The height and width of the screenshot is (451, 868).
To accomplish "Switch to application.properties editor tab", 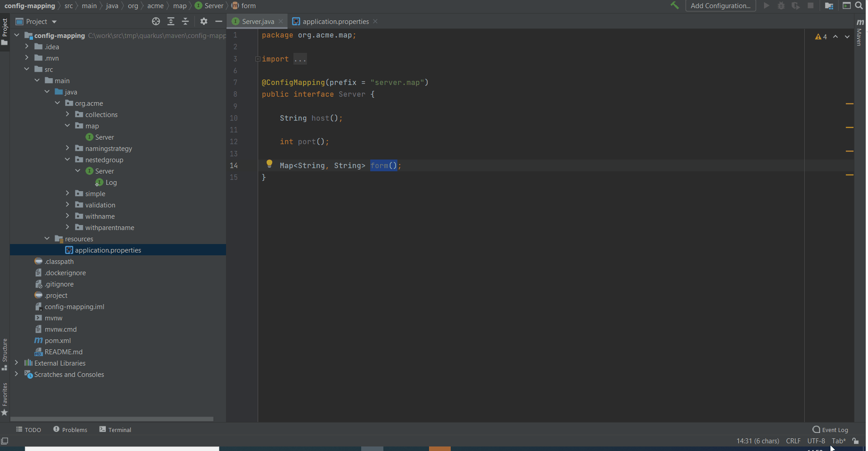I will point(335,21).
